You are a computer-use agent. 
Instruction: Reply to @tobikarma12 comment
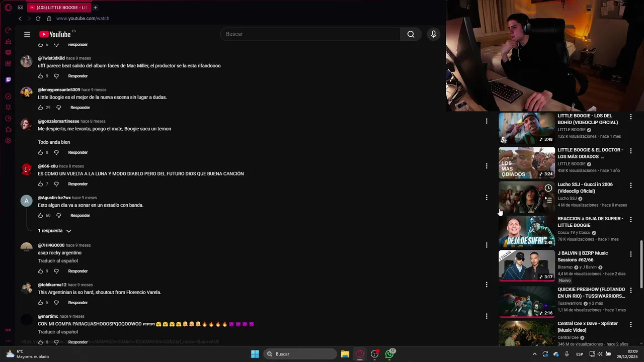78,303
